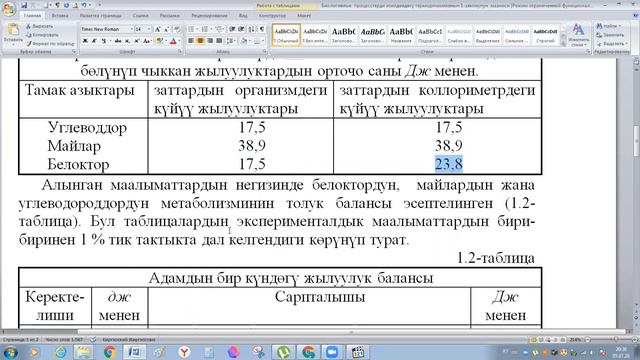This screenshot has width=640, height=360.
Task: Open Replace (Заменить)
Action: pos(611,35)
